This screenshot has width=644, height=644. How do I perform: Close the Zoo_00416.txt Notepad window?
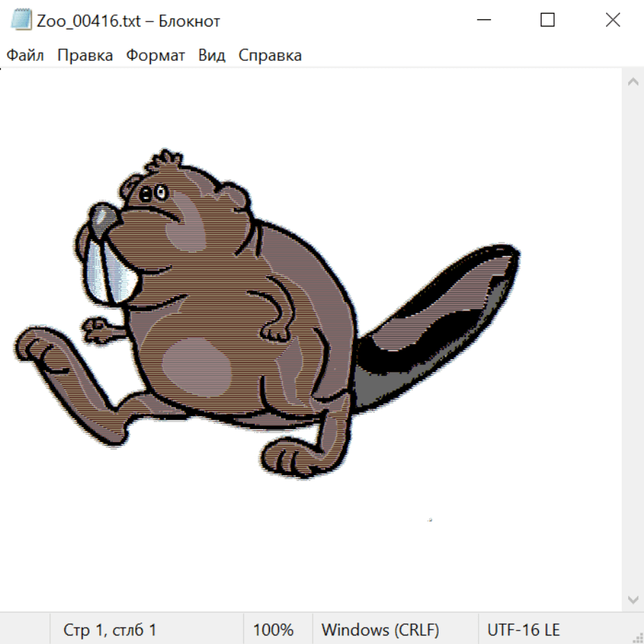click(613, 20)
